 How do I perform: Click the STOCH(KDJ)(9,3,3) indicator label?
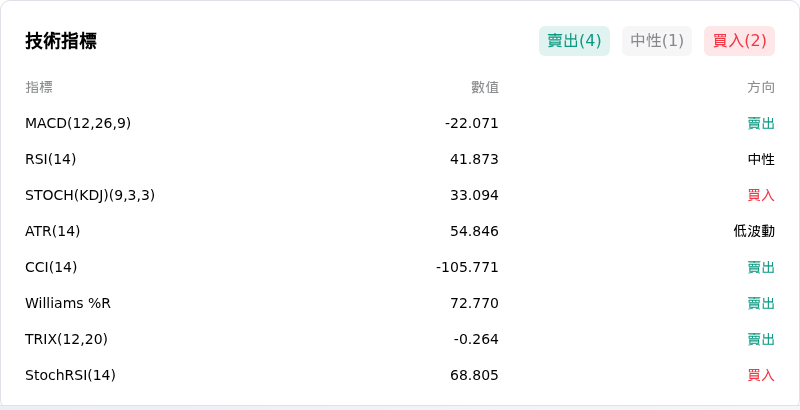(x=90, y=195)
